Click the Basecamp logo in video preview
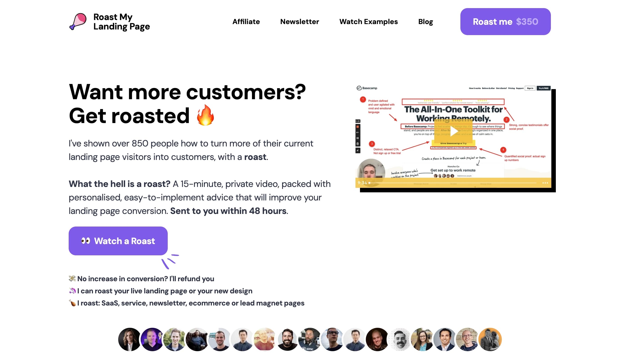Viewport: 620px width, 364px height. coord(367,88)
